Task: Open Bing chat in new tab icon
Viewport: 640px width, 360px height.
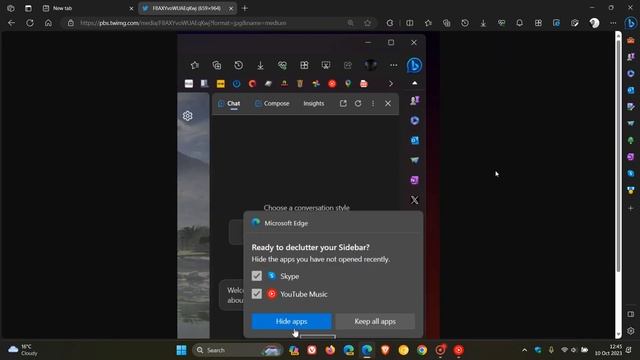Action: pyautogui.click(x=343, y=104)
